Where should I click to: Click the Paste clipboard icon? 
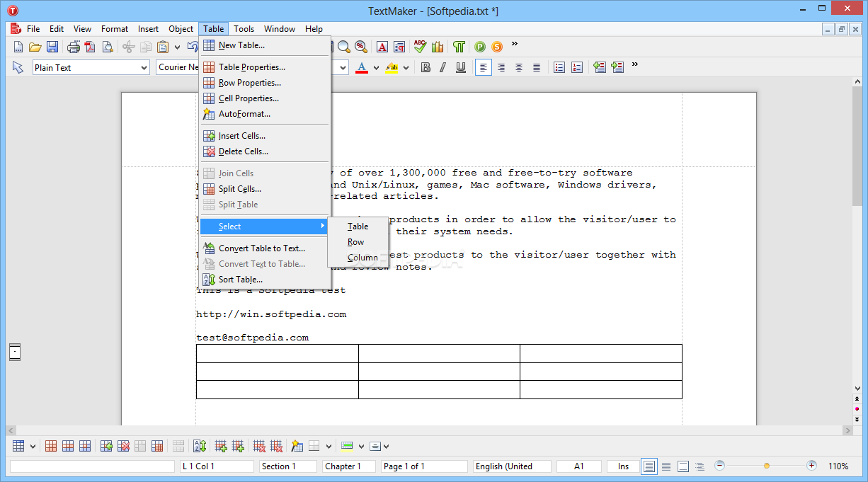coord(163,47)
